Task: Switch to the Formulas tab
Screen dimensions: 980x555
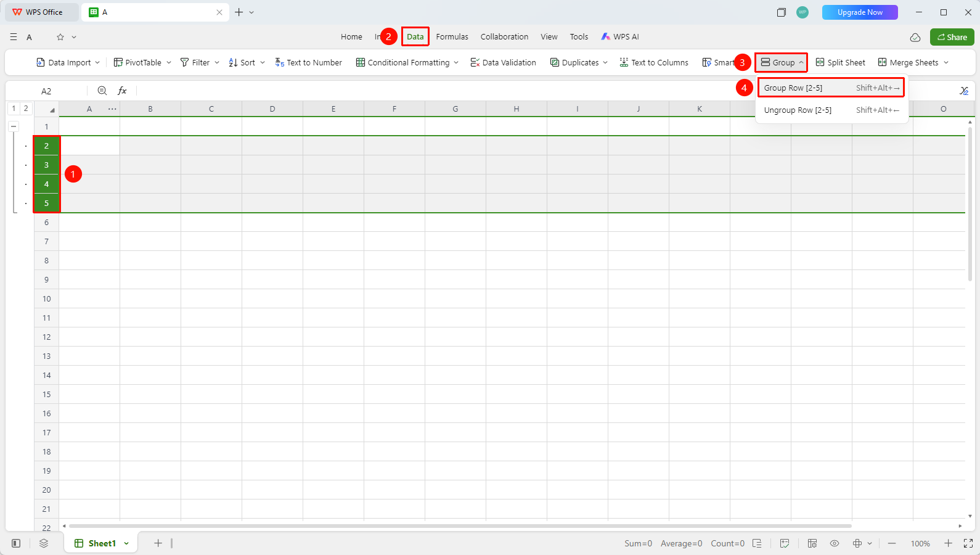Action: [x=452, y=37]
